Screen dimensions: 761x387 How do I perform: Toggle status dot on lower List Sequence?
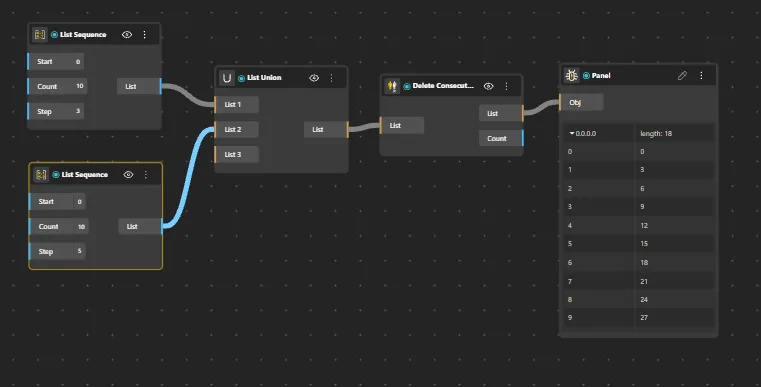[x=56, y=174]
